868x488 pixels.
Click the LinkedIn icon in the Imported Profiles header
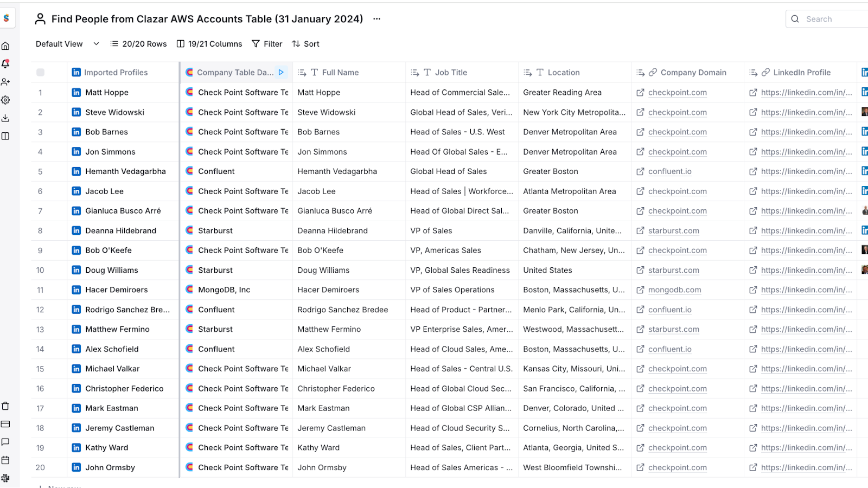pyautogui.click(x=76, y=72)
